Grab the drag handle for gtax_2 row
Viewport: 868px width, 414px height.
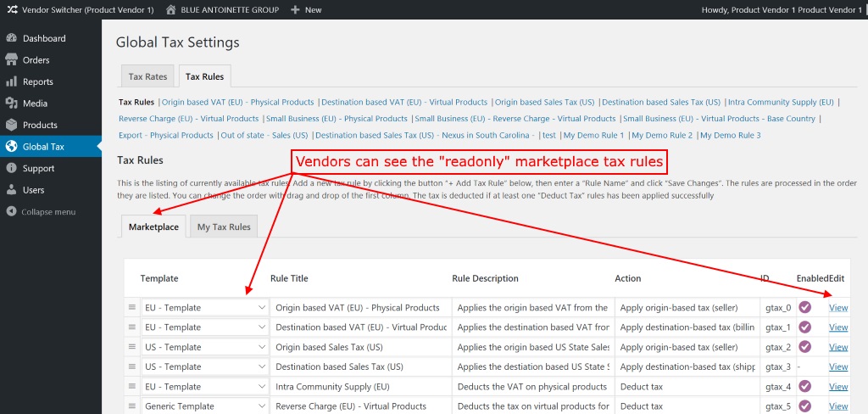point(131,347)
